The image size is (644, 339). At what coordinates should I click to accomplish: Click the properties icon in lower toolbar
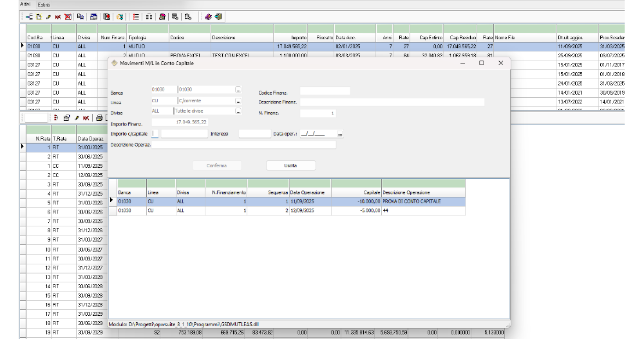(66, 118)
